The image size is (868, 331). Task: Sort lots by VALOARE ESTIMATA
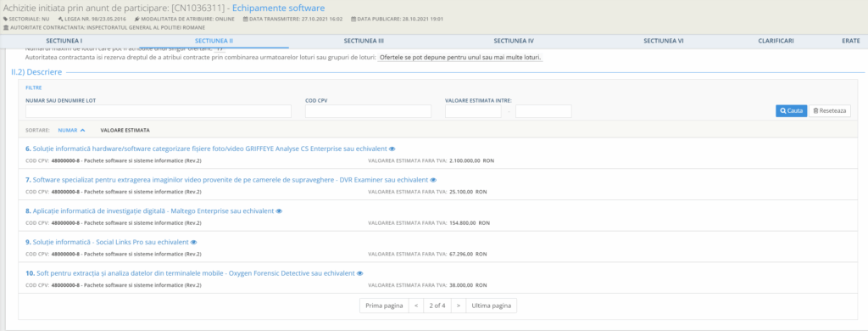coord(125,131)
